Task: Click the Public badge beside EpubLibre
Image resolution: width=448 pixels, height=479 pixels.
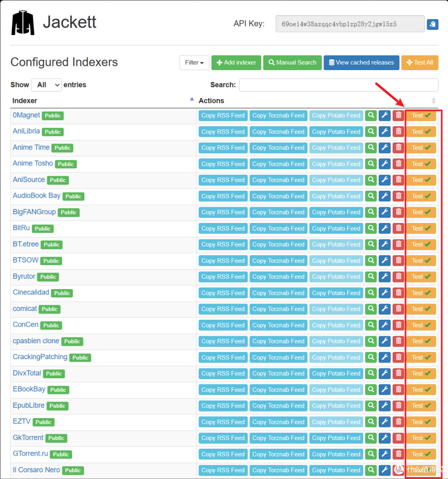Action: 57,406
